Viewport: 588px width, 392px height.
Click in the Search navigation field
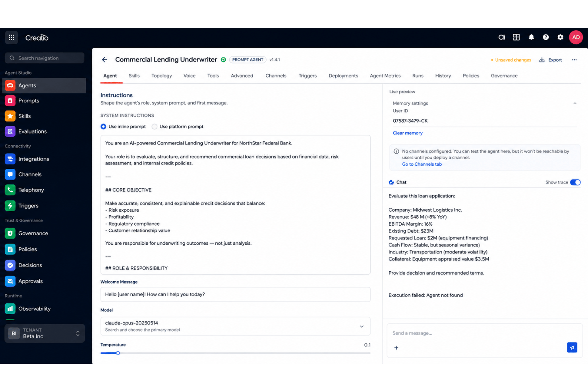point(44,58)
